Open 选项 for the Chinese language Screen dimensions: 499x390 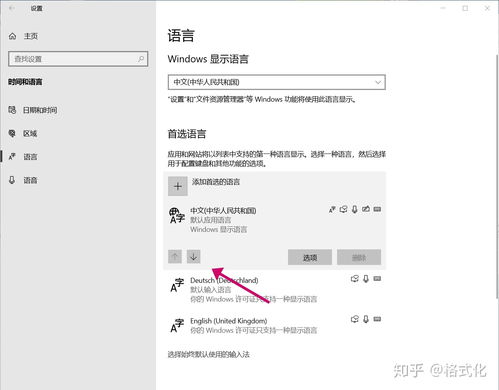coord(310,257)
